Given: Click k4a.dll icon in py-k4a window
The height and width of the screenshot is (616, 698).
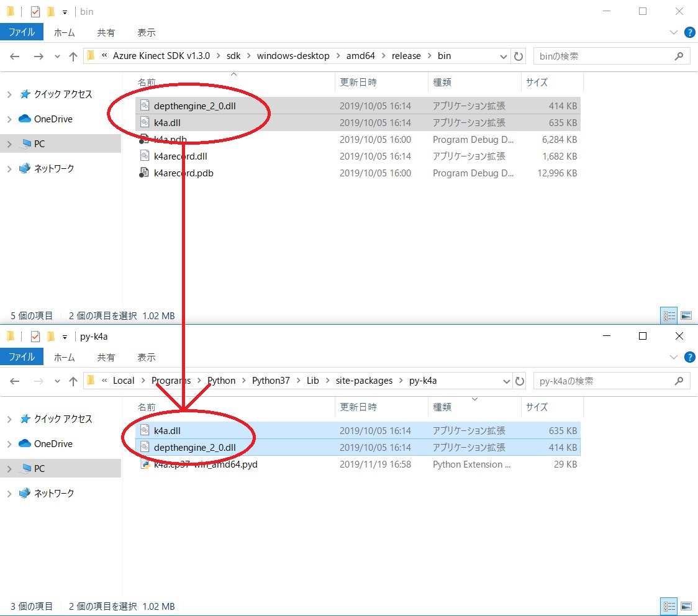Looking at the screenshot, I should [144, 430].
